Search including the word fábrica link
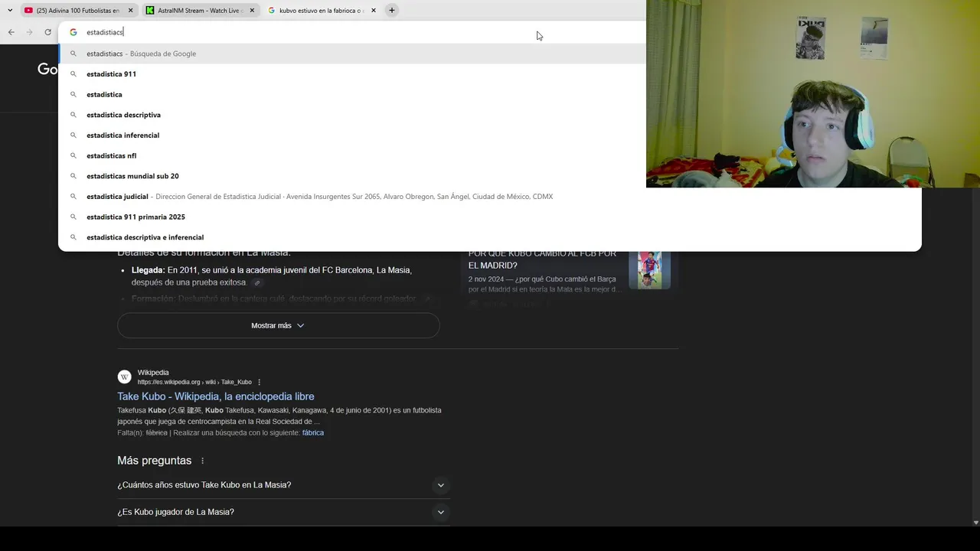The height and width of the screenshot is (551, 980). point(313,432)
